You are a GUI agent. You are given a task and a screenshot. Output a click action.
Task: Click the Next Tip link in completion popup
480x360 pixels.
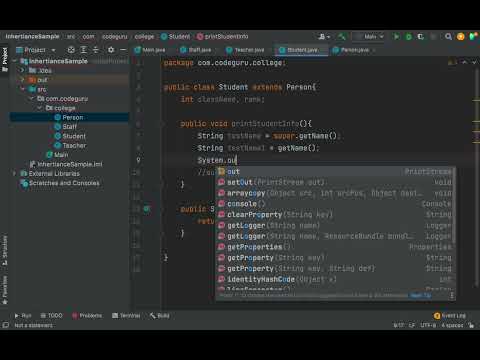click(421, 295)
